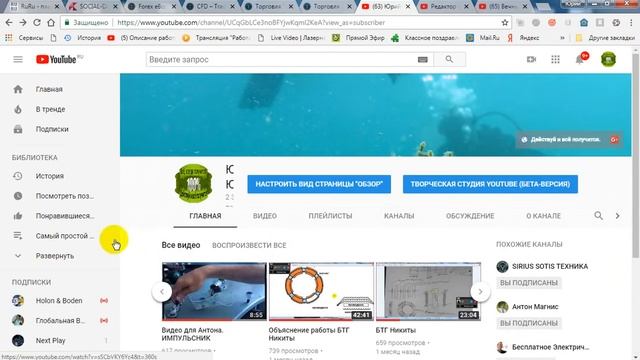This screenshot has height=360, width=640.
Task: Open the ВИДЕО channel tab
Action: (x=265, y=216)
